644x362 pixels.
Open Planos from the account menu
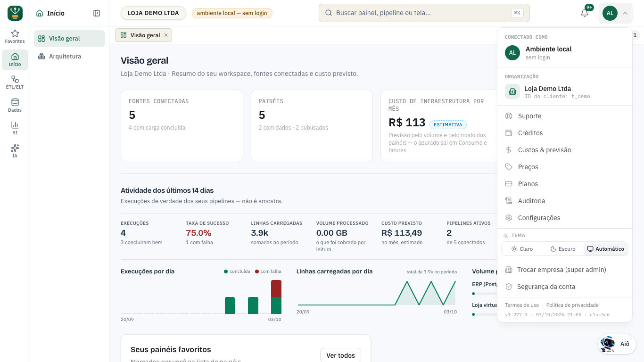pyautogui.click(x=565, y=184)
